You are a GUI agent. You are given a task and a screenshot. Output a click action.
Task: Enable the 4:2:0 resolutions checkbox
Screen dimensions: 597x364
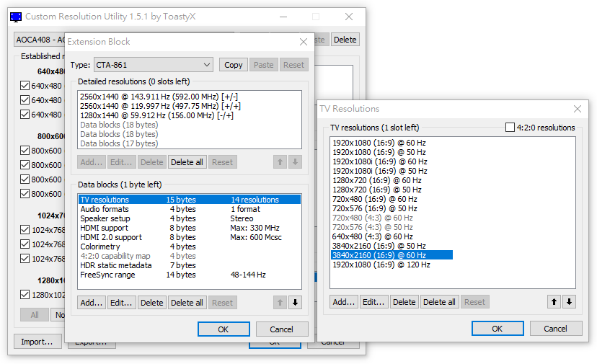tap(510, 127)
